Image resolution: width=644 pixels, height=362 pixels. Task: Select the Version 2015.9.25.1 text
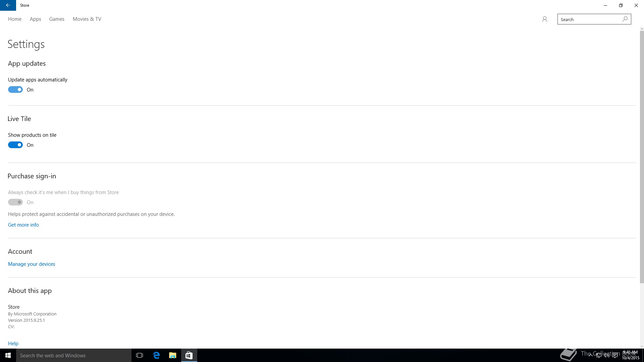coord(26,320)
